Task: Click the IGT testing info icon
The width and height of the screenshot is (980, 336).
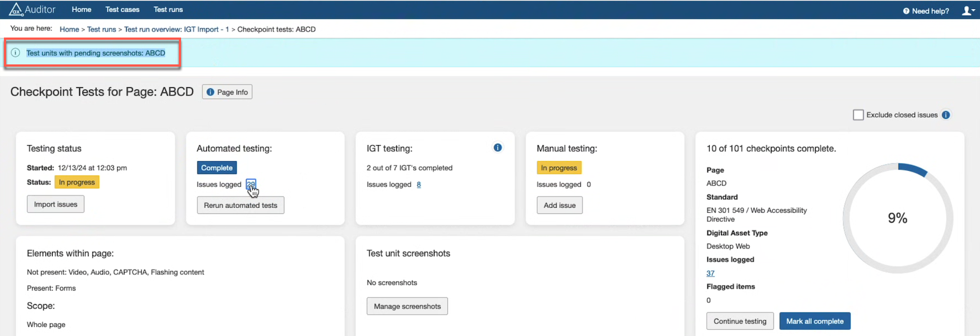Action: [x=497, y=148]
